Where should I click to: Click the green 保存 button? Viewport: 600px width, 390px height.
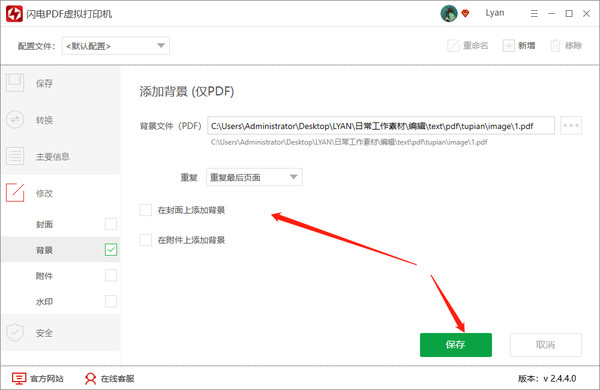(456, 345)
